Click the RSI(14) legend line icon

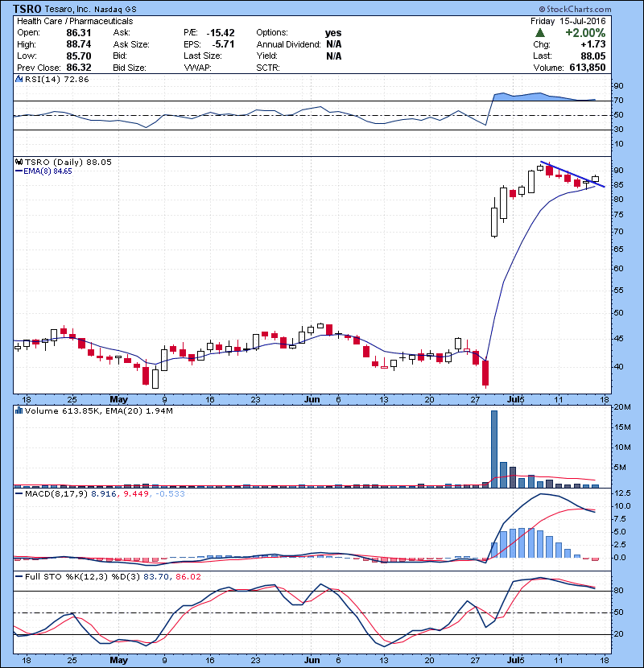pyautogui.click(x=19, y=80)
